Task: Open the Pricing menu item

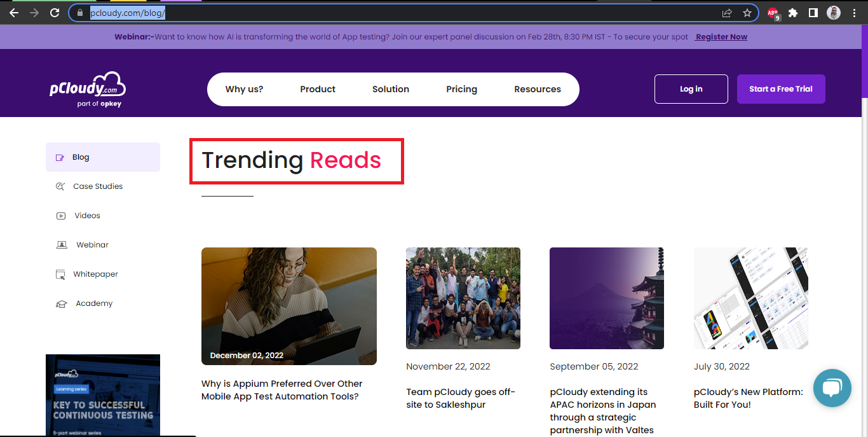Action: pos(461,89)
